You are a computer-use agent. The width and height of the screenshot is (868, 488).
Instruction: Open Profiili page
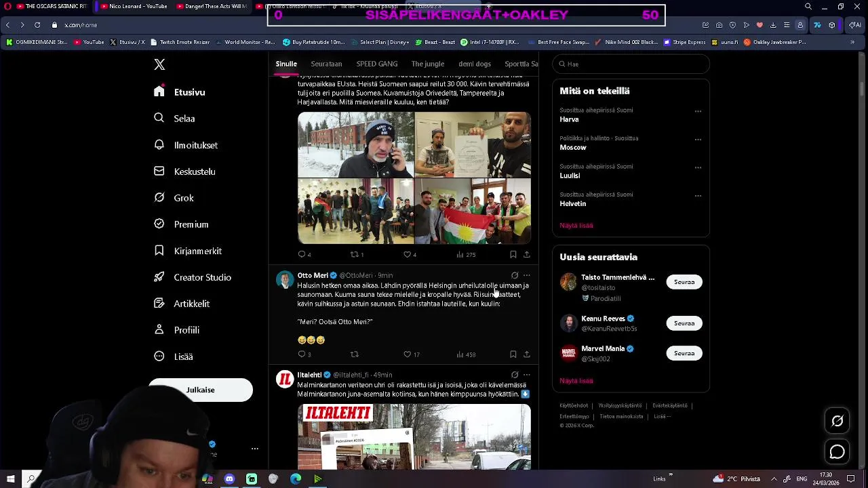point(176,330)
